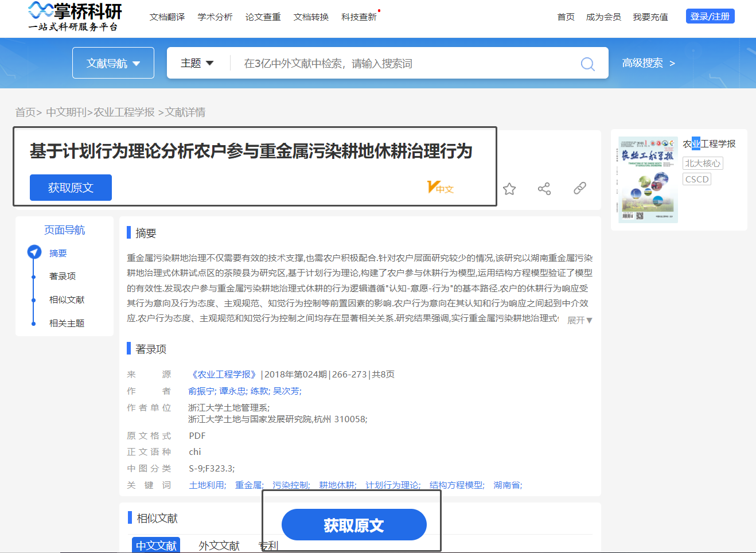This screenshot has width=756, height=553.
Task: Bookmark the article with the star icon
Action: (509, 188)
